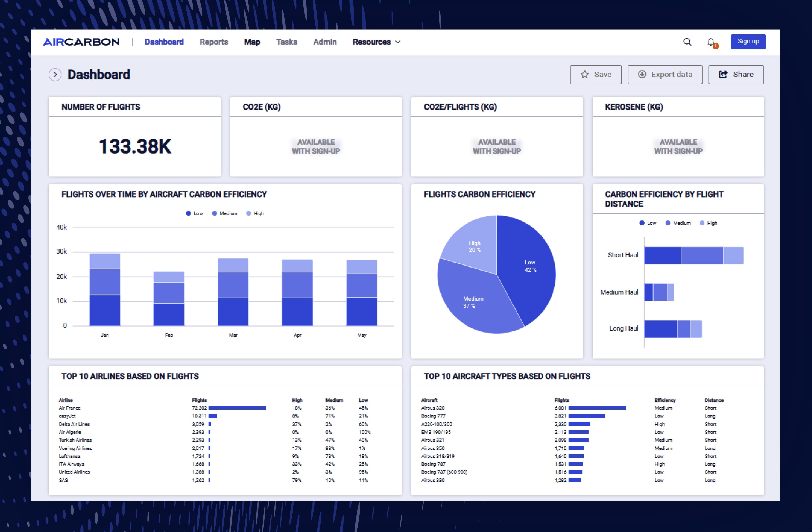Click the Export data button
The height and width of the screenshot is (532, 812).
(x=665, y=75)
